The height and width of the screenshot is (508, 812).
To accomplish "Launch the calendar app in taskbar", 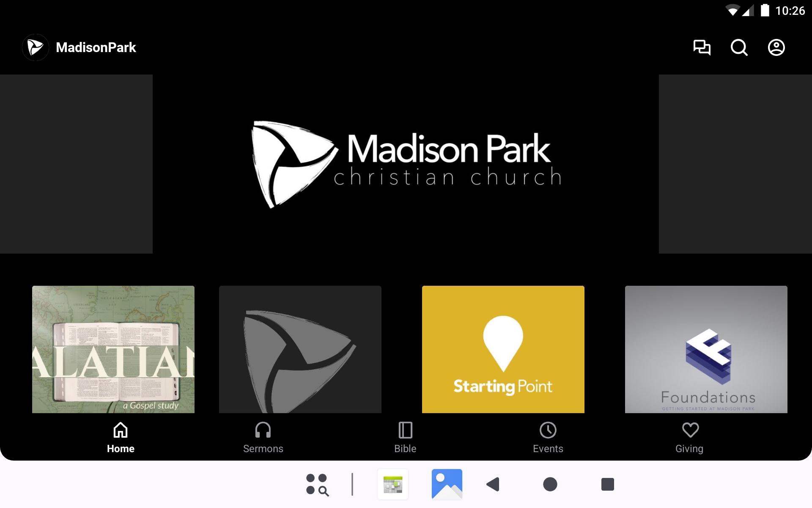I will point(393,484).
